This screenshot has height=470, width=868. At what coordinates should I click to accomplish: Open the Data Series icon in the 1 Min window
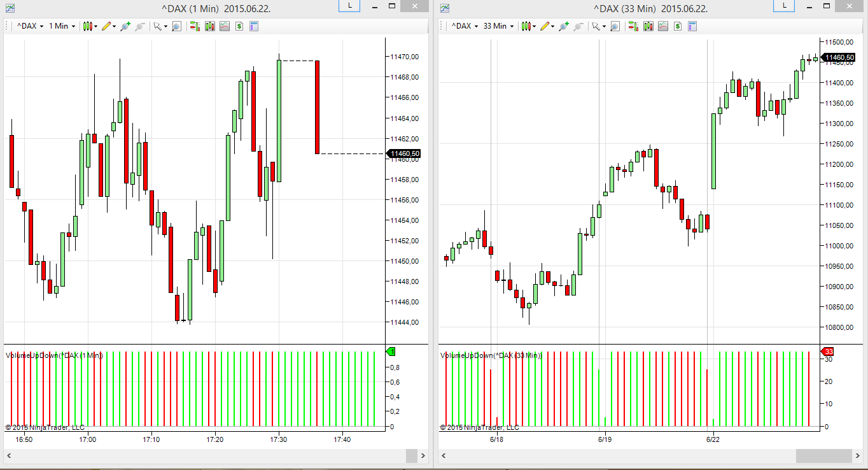(x=209, y=26)
